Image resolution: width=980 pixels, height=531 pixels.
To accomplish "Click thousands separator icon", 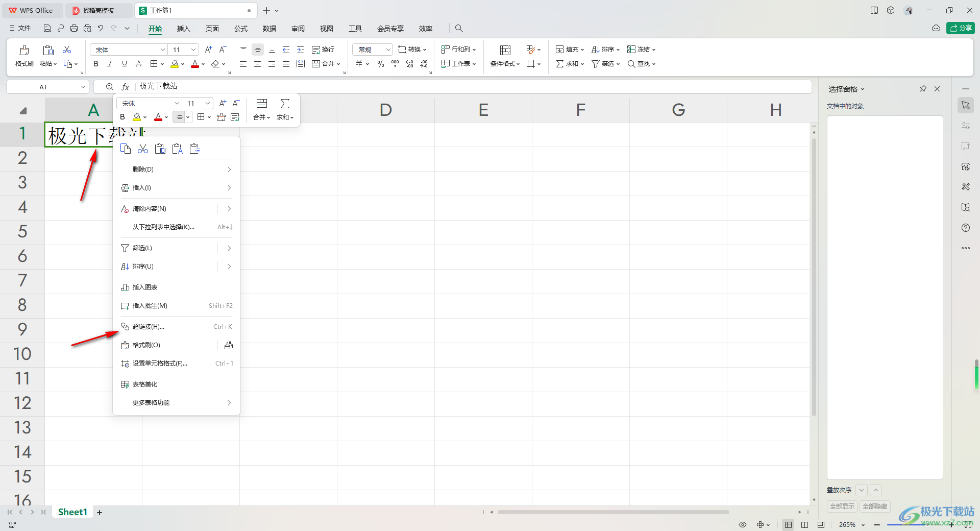I will click(x=395, y=64).
